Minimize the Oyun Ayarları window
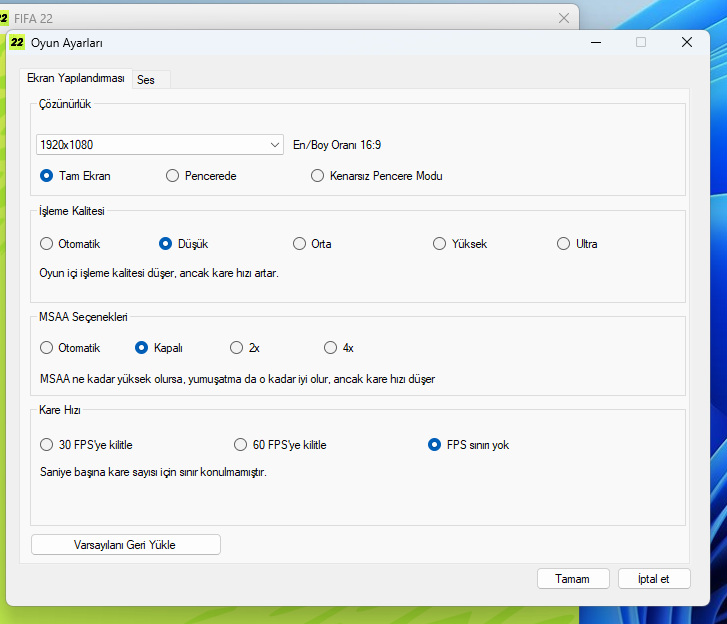727x624 pixels. [x=596, y=42]
